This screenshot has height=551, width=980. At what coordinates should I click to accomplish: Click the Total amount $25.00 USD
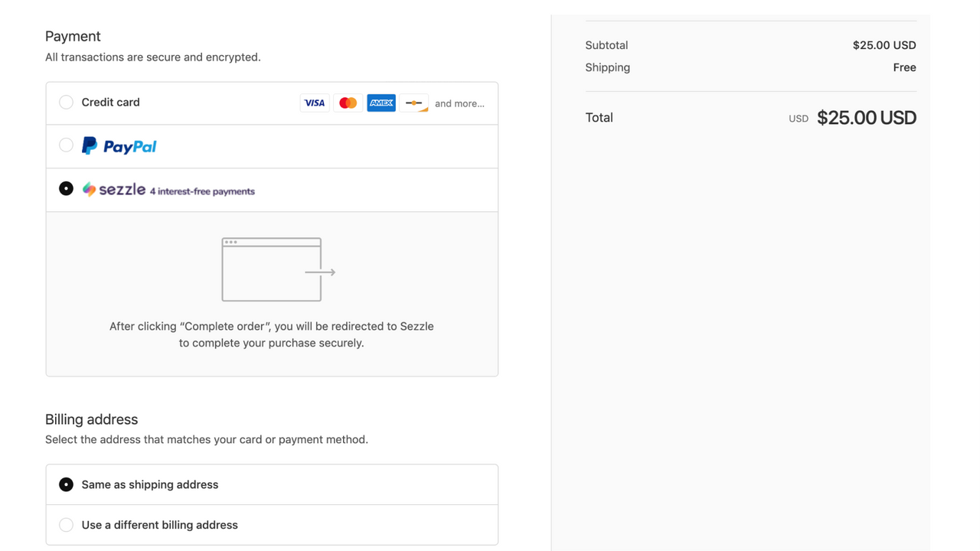pos(866,117)
